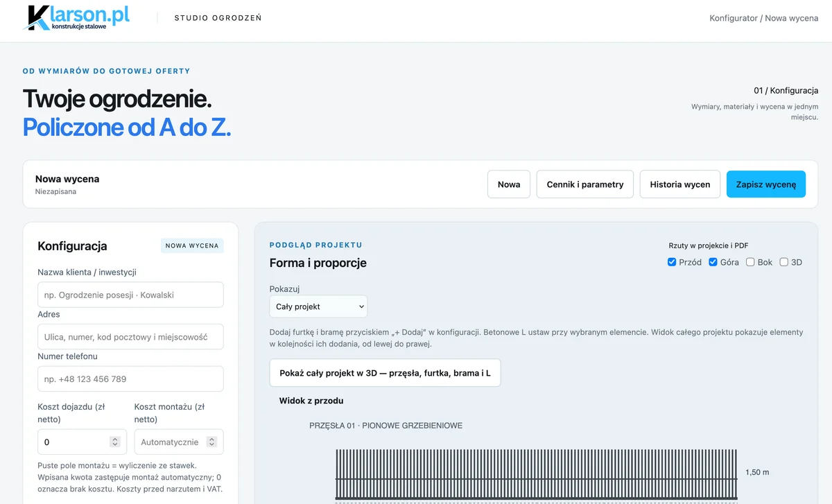Screen dimensions: 832x504
Task: Open the Pokazuj 'Cały projekt' dropdown
Action: [318, 306]
